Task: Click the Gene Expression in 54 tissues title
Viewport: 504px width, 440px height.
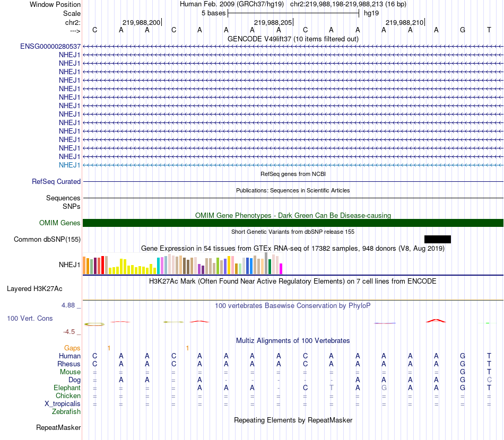Action: coord(293,248)
